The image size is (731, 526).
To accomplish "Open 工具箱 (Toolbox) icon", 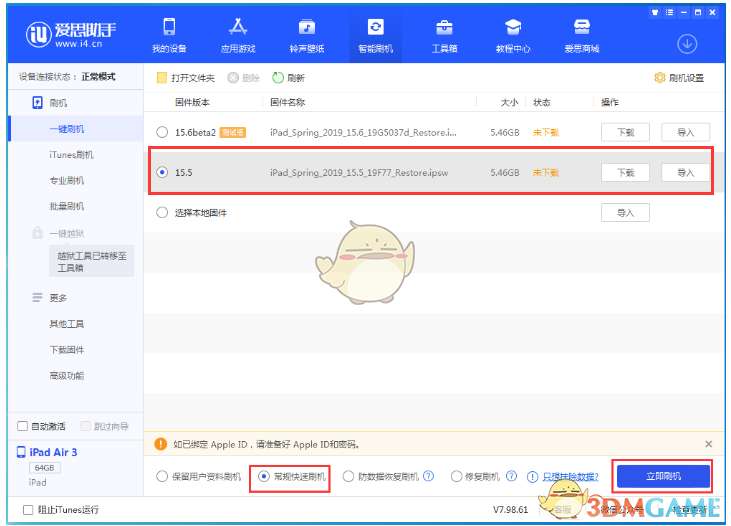I will click(x=444, y=35).
